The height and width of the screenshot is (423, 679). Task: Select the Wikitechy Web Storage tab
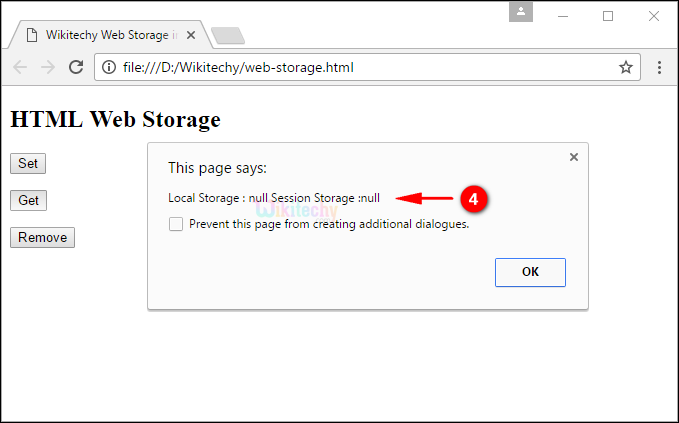(x=110, y=35)
